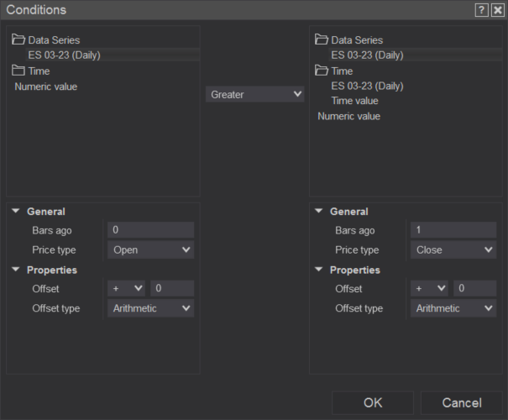The height and width of the screenshot is (420, 508).
Task: Collapse the right Data Series folder
Action: [321, 39]
